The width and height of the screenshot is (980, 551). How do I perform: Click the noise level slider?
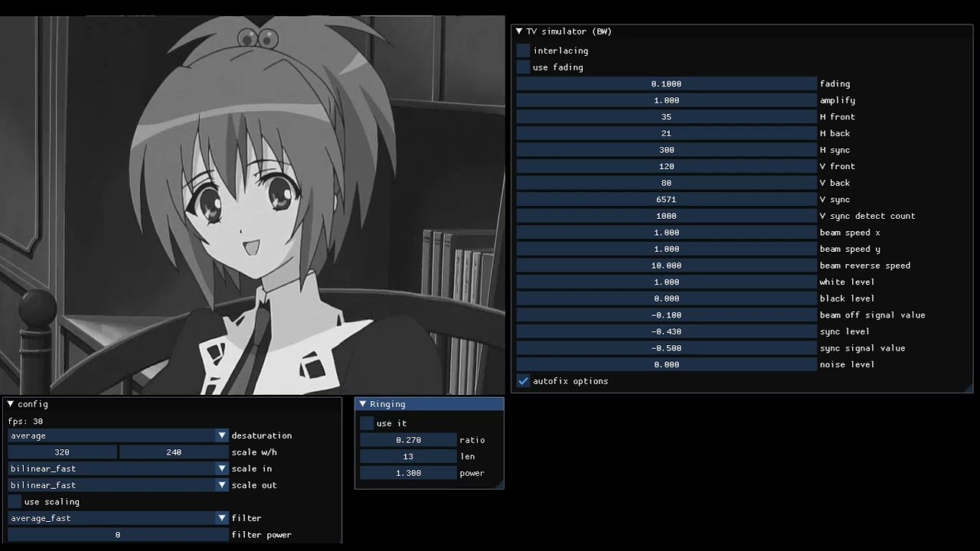tap(667, 364)
